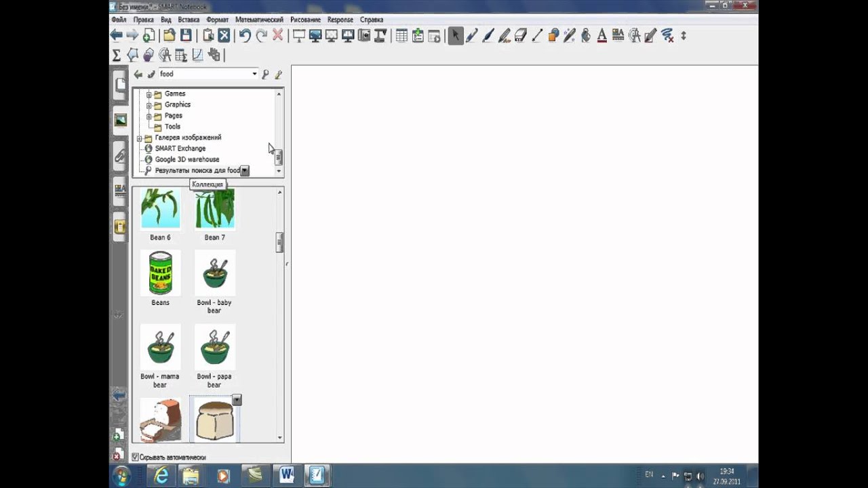The image size is (868, 488).
Task: Open the Файл menu
Action: click(119, 20)
